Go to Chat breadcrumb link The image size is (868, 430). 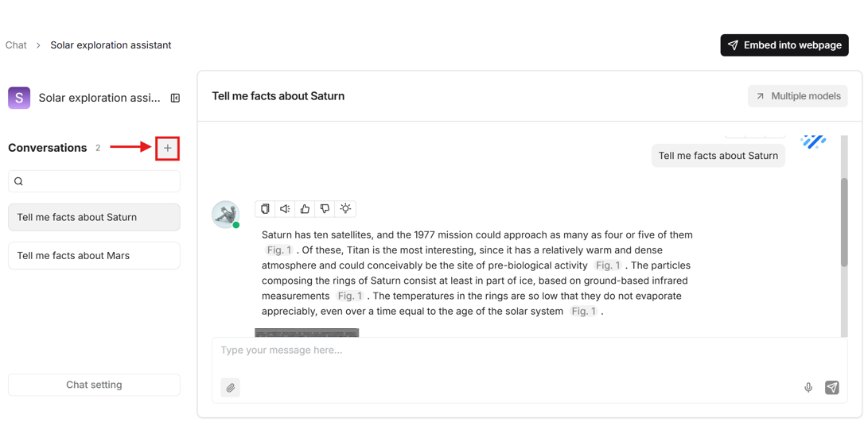(16, 45)
